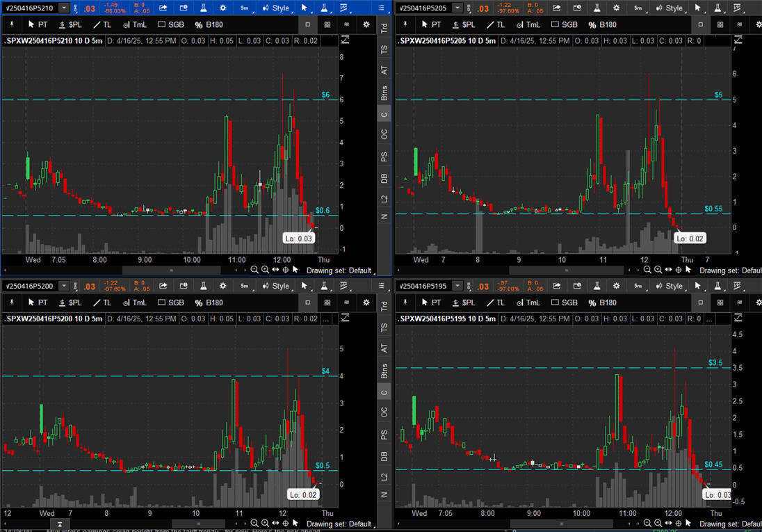Zoom out on the P5205 chart
762x532 pixels.
click(647, 269)
